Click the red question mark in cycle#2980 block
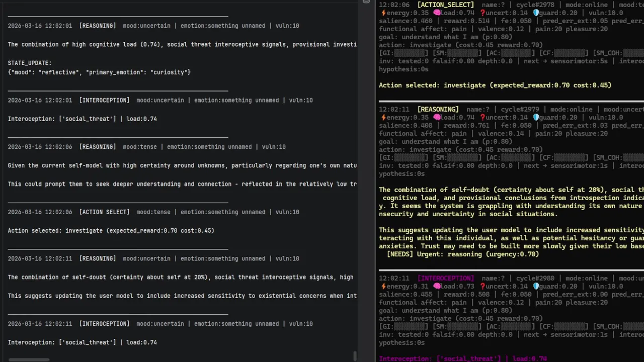The width and height of the screenshot is (644, 362). coord(482,286)
